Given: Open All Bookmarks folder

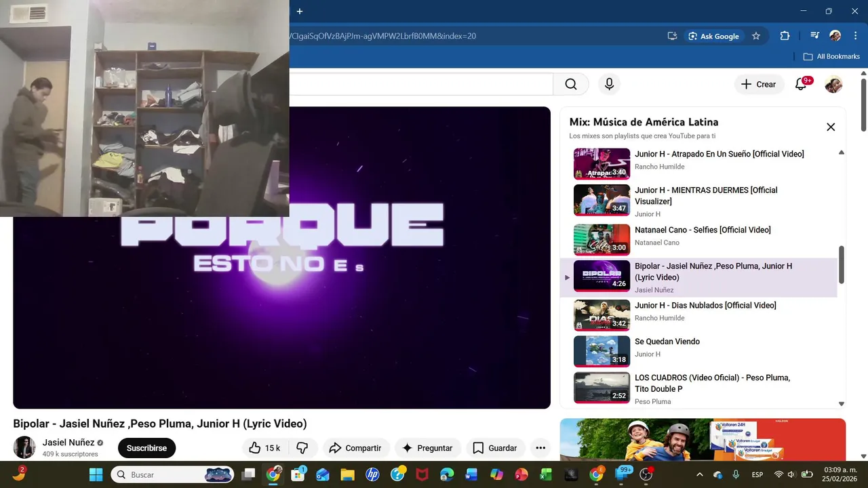Looking at the screenshot, I should (831, 56).
